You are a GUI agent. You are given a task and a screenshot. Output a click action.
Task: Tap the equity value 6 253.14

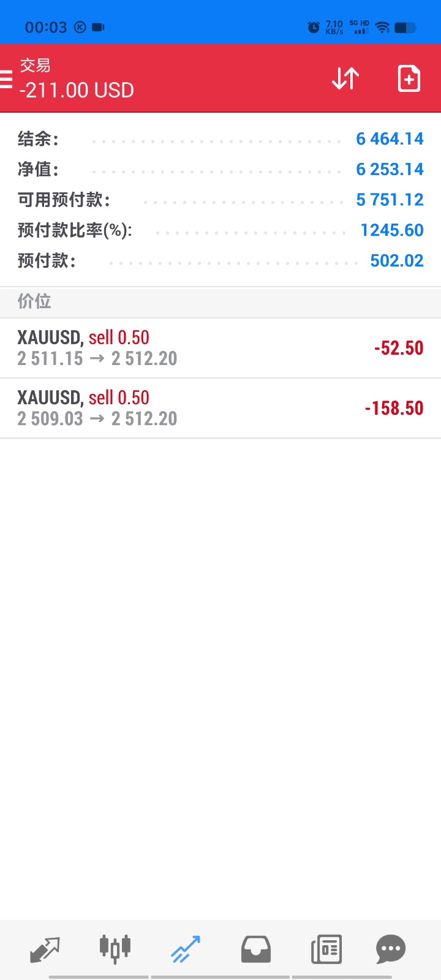(x=390, y=170)
